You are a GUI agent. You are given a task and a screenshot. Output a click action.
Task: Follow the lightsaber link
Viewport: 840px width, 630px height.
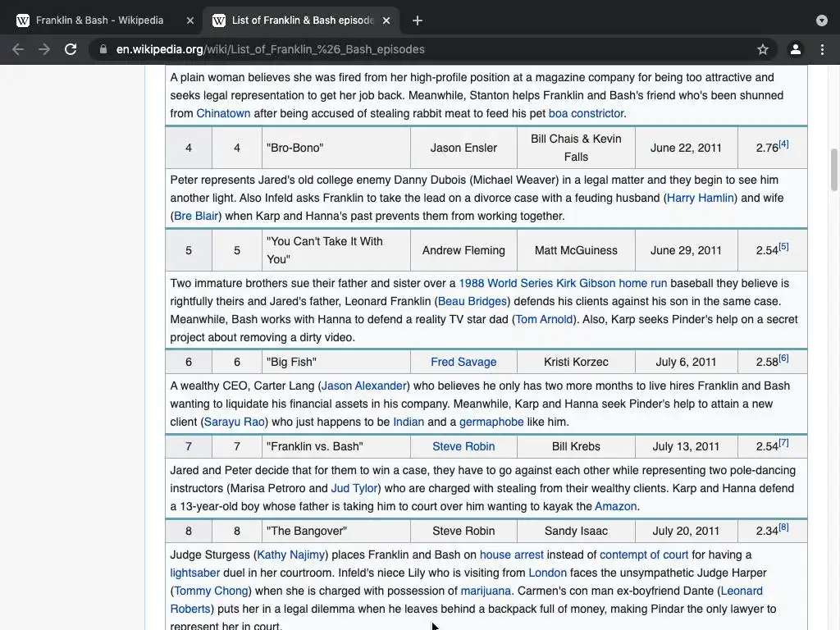click(195, 573)
